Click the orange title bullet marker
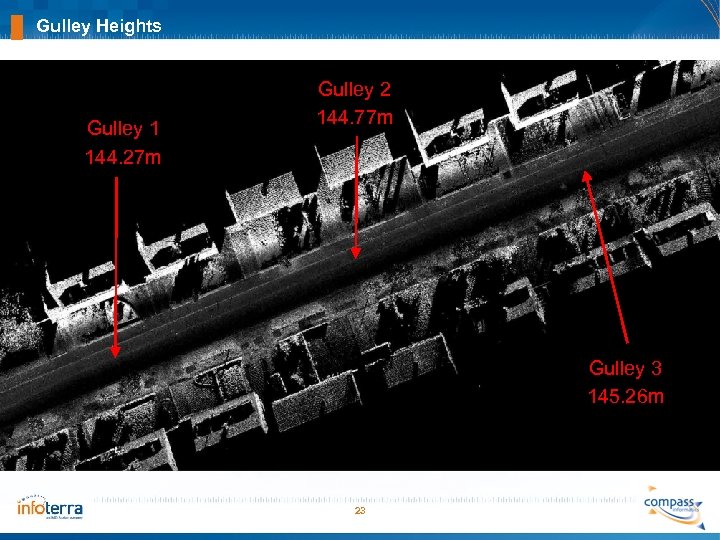The height and width of the screenshot is (540, 720). (x=17, y=27)
